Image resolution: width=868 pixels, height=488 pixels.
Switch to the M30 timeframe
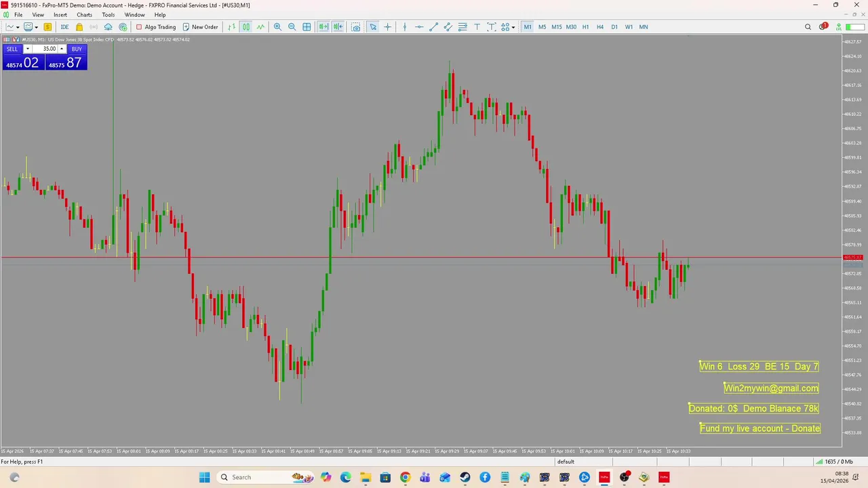coord(571,27)
